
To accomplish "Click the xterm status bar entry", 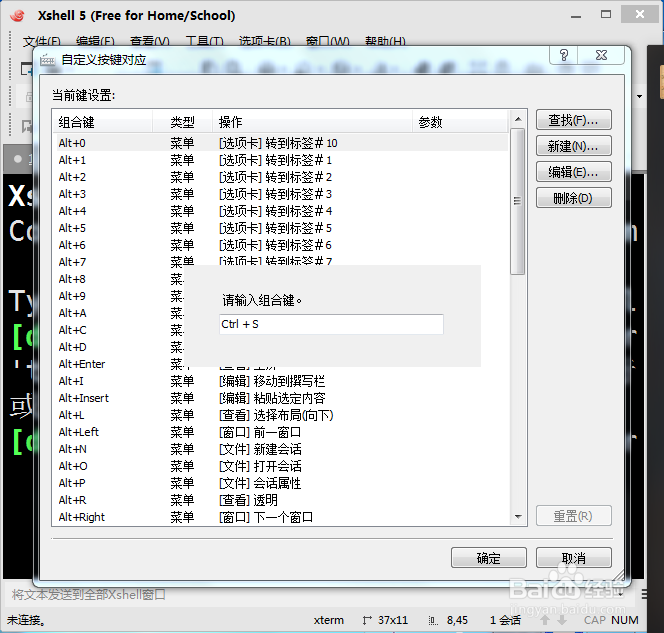I will point(329,620).
